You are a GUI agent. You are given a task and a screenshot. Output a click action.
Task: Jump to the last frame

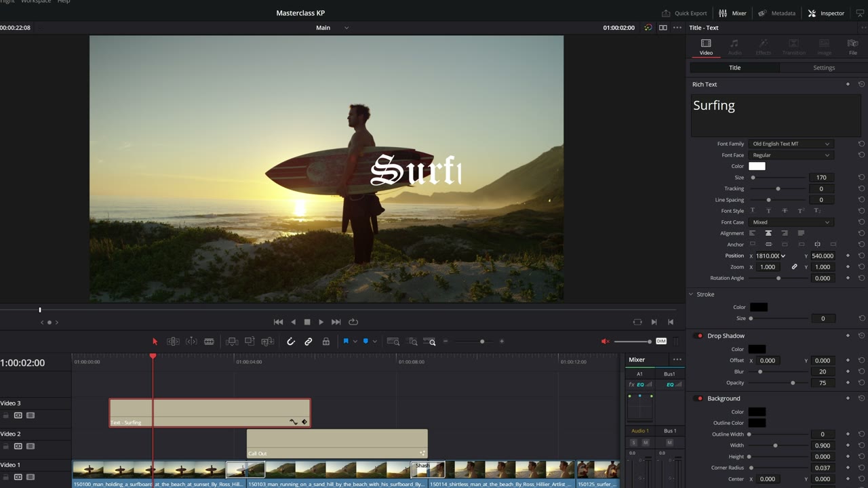336,322
